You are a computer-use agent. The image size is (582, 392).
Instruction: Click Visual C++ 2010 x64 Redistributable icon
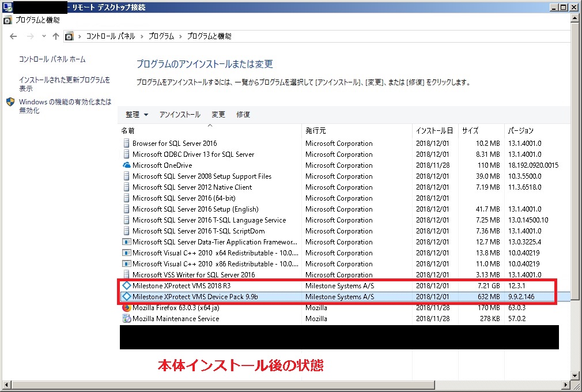tap(127, 253)
